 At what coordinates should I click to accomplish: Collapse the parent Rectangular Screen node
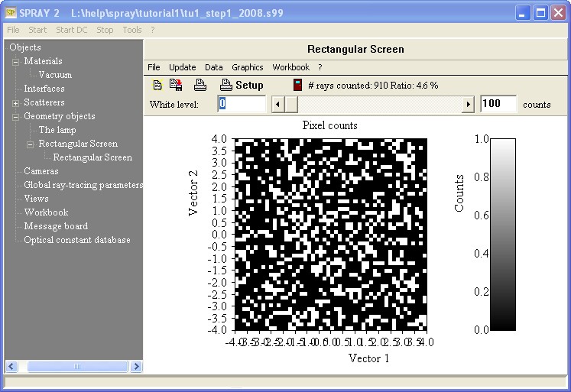31,144
